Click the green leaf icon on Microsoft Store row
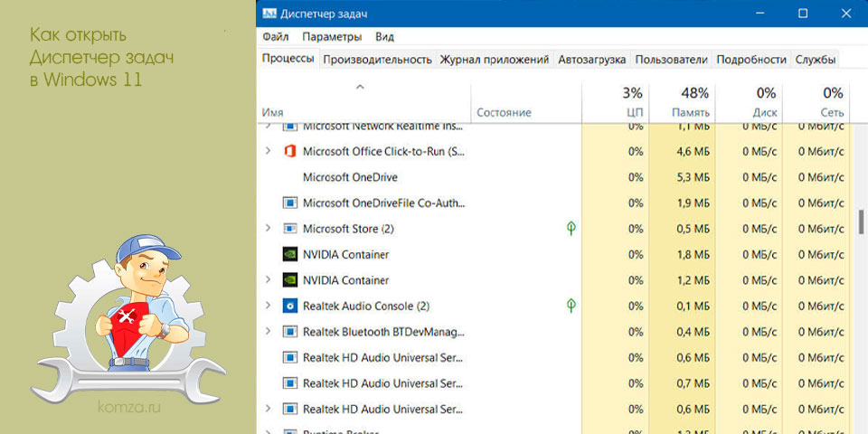This screenshot has height=434, width=868. (x=571, y=228)
